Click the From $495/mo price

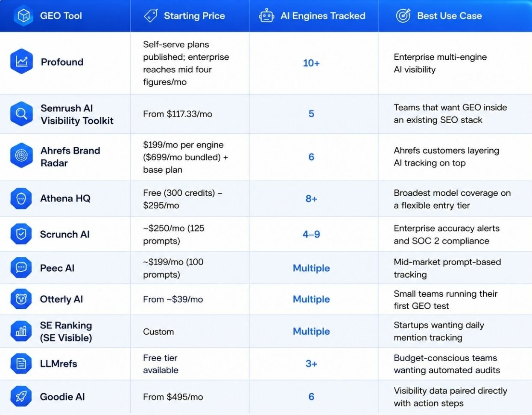click(173, 397)
